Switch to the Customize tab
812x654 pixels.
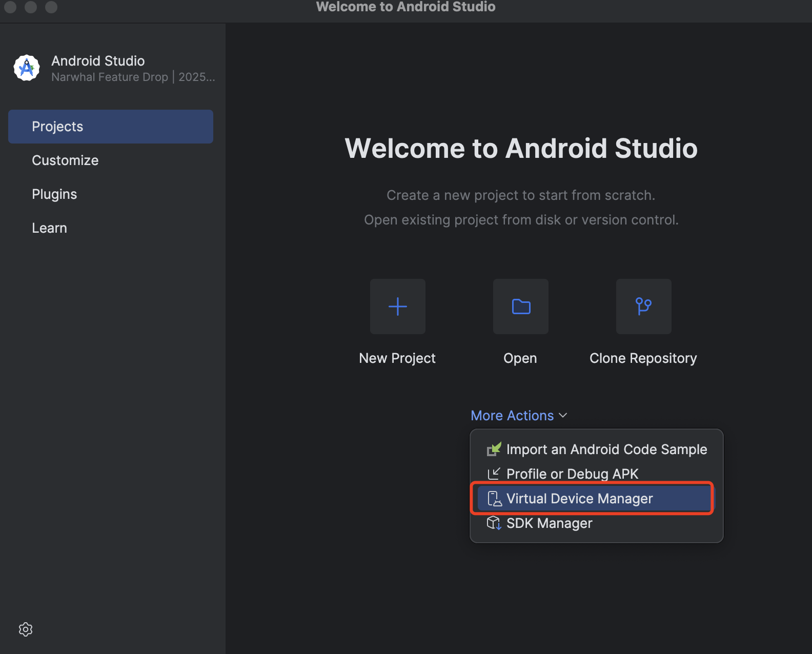(x=111, y=160)
